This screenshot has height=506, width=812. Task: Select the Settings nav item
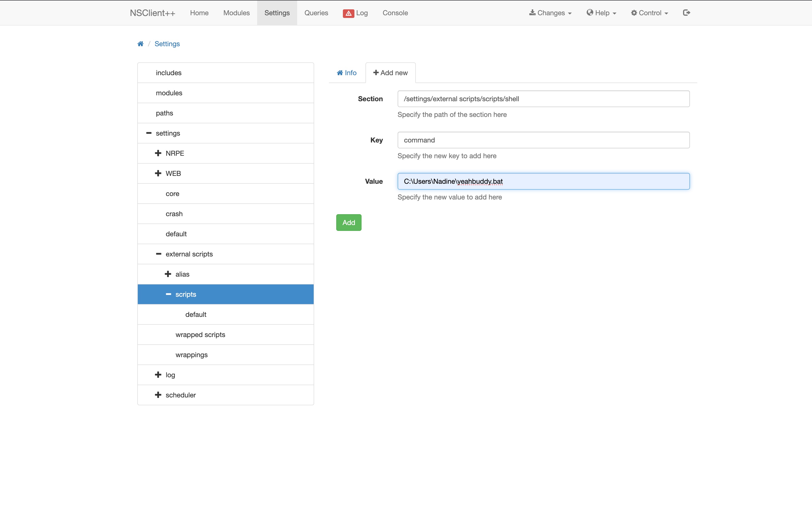277,13
